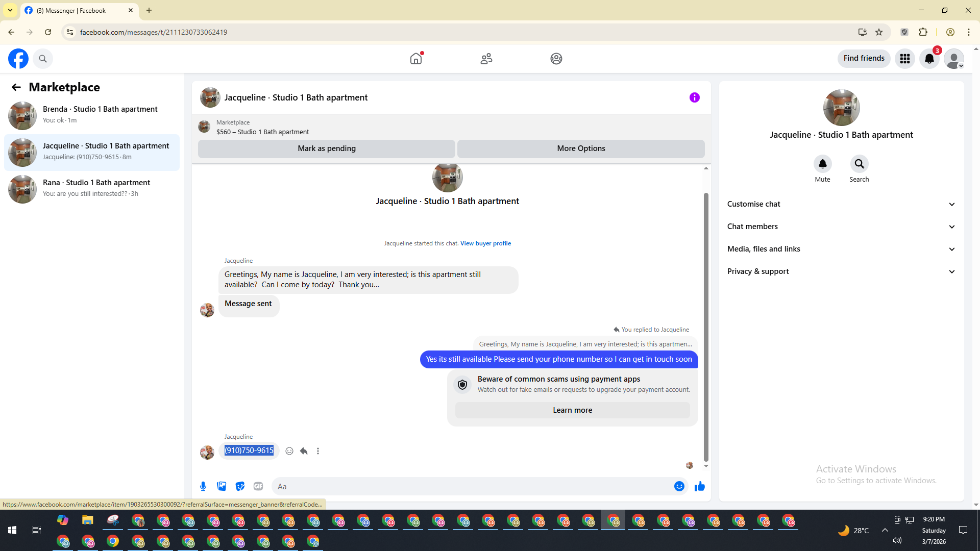Image resolution: width=980 pixels, height=551 pixels.
Task: Click the Find friends button
Action: [864, 58]
